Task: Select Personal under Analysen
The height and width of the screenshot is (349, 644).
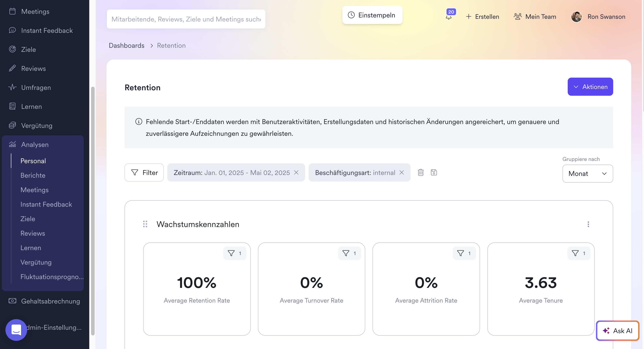Action: [33, 161]
